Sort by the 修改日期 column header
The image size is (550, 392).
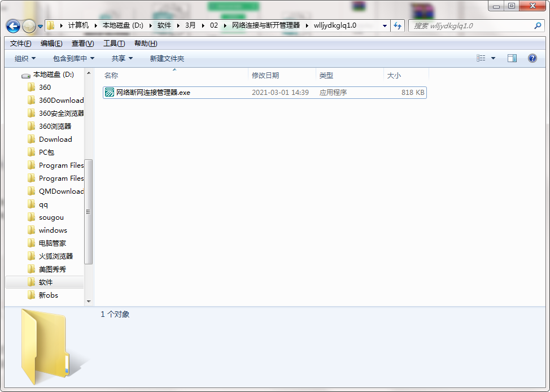pos(282,75)
